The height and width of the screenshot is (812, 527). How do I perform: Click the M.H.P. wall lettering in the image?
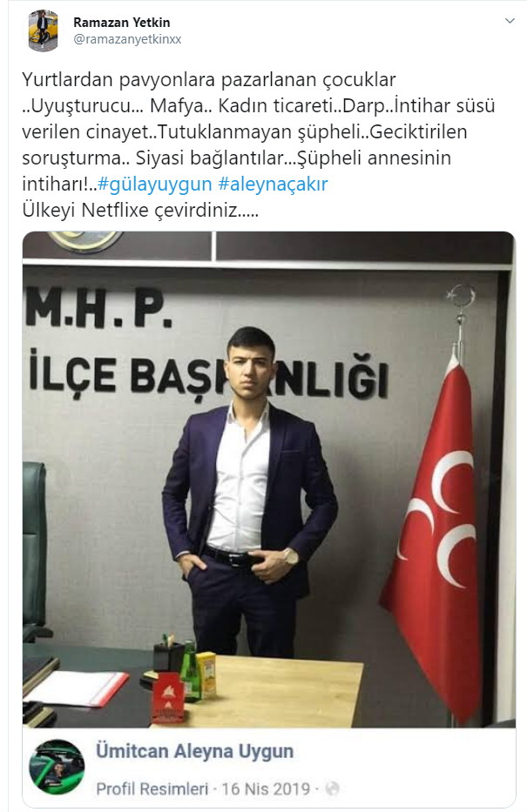point(98,309)
